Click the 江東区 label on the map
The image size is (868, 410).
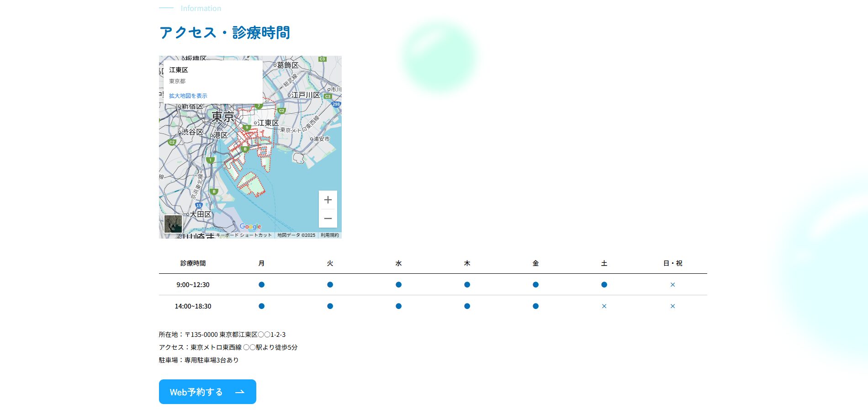coord(267,123)
